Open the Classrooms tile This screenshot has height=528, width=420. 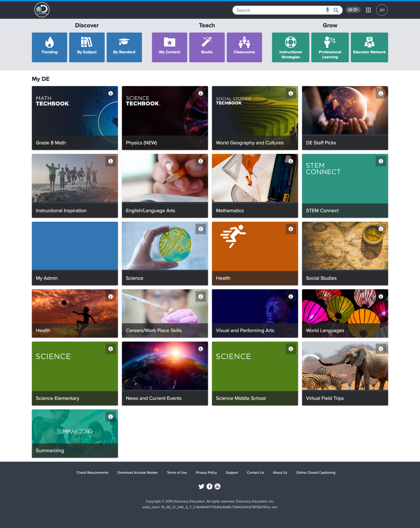pos(244,48)
